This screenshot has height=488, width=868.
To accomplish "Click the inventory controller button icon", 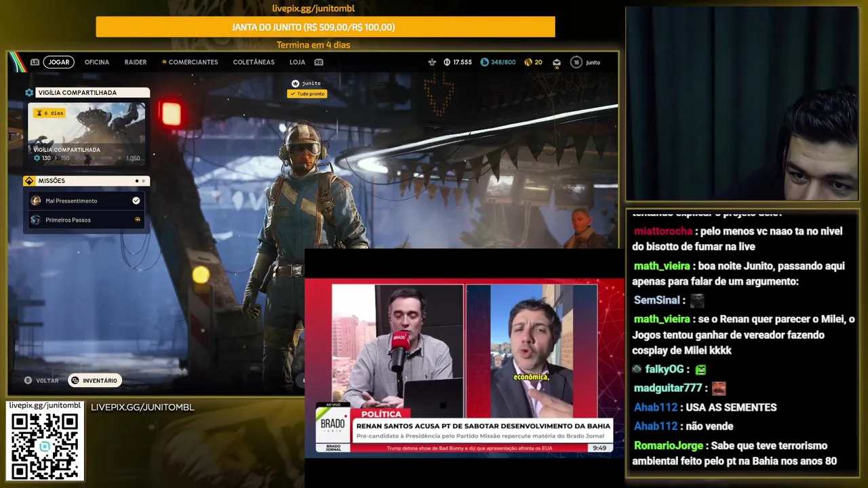I will (75, 381).
